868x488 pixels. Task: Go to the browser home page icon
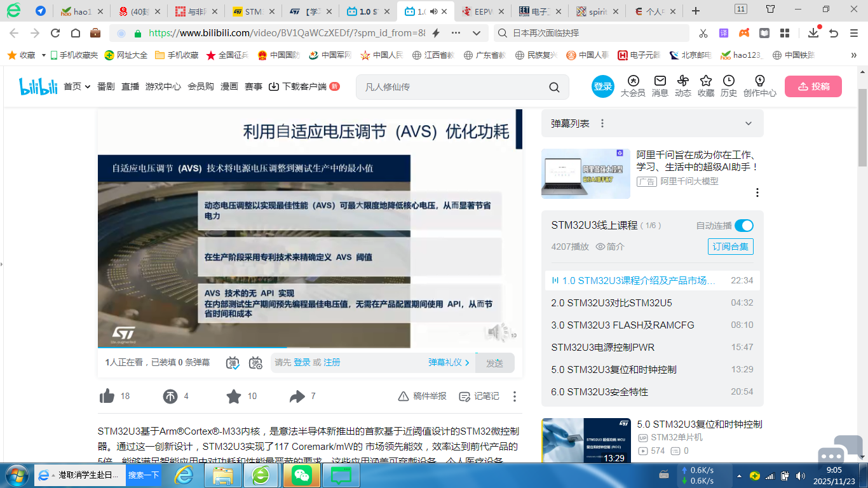pyautogui.click(x=75, y=33)
